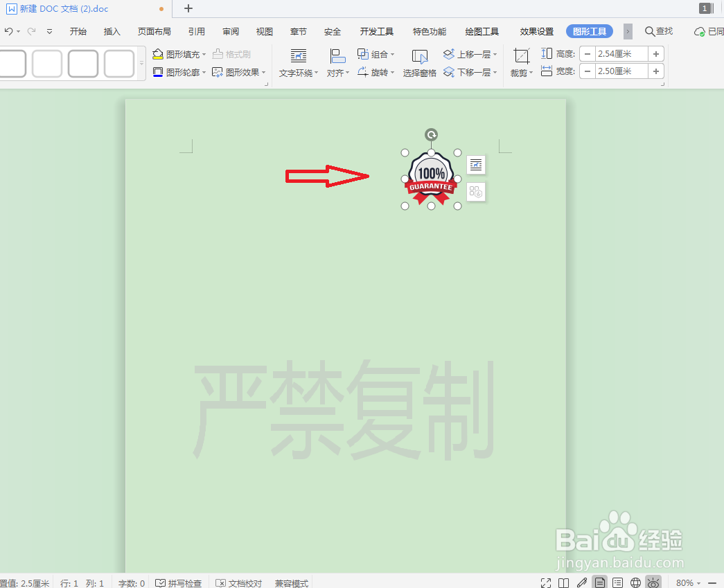Toggle 拼写检查 in status bar
This screenshot has width=724, height=588.
pyautogui.click(x=178, y=583)
